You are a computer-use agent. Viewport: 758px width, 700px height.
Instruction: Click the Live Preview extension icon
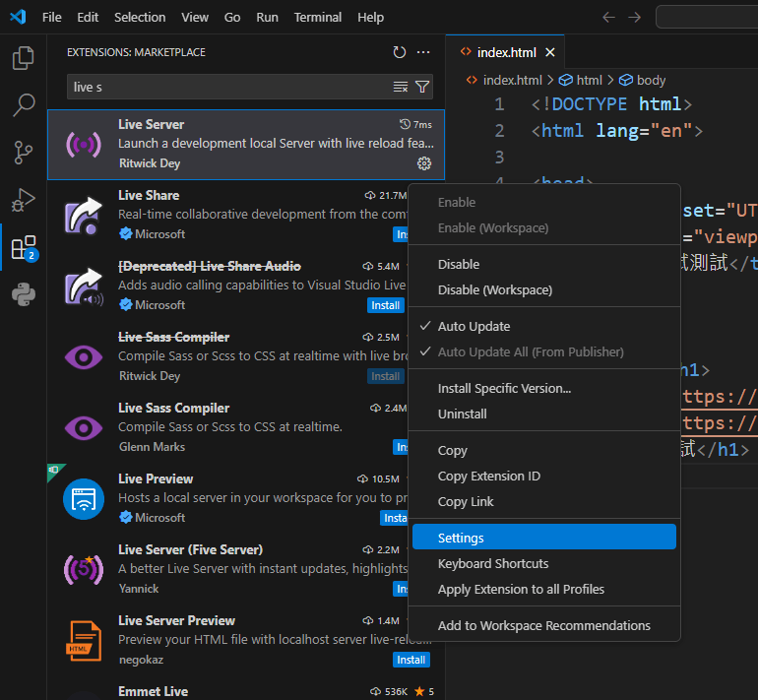pos(84,499)
